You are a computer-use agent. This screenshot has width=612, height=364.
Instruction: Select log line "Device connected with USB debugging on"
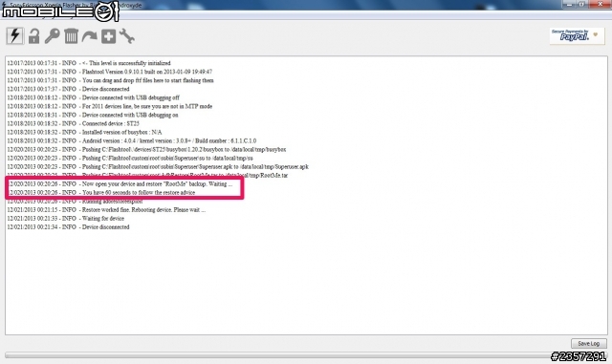(93, 115)
